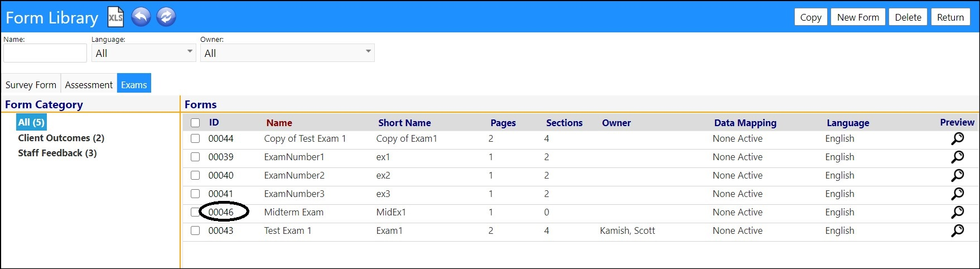Sort by the Pages column header
The height and width of the screenshot is (269, 980).
[x=503, y=123]
